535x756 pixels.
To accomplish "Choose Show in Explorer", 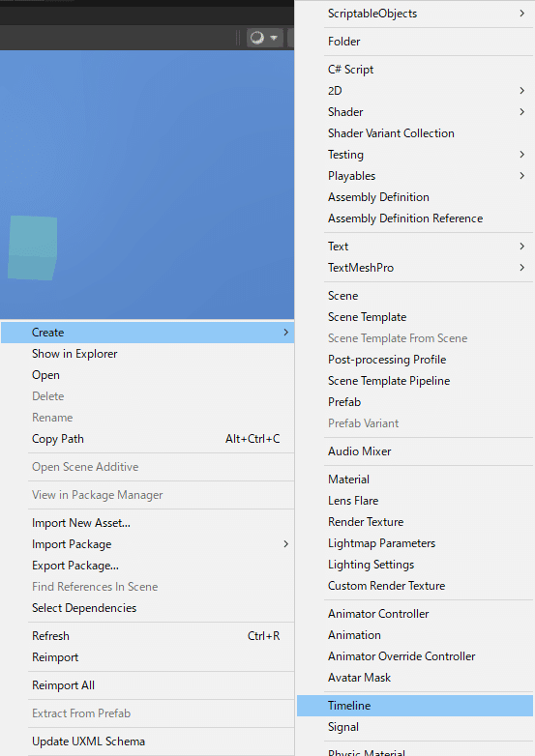I will pyautogui.click(x=74, y=354).
